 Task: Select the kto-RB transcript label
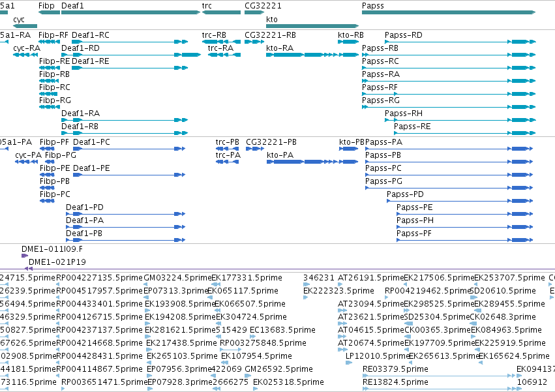pos(351,35)
